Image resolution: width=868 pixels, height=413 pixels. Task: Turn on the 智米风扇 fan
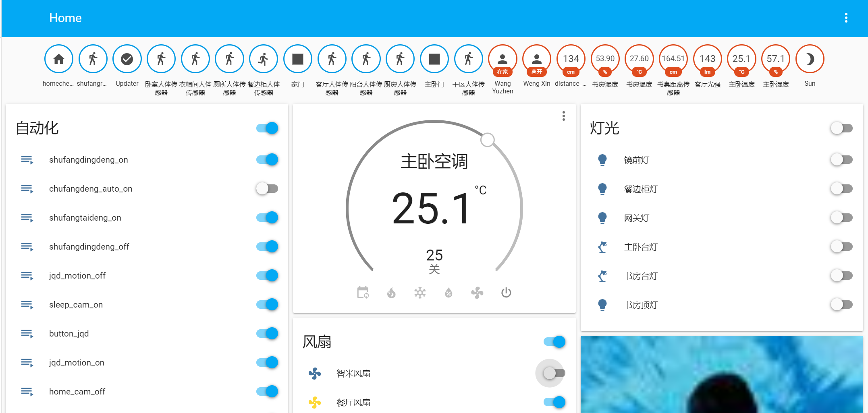click(x=554, y=373)
